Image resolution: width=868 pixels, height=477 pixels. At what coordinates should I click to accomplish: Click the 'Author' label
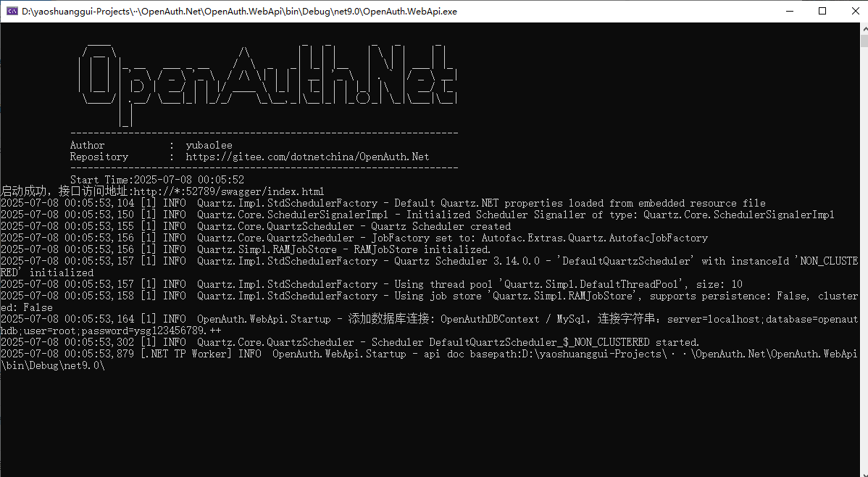tap(87, 145)
